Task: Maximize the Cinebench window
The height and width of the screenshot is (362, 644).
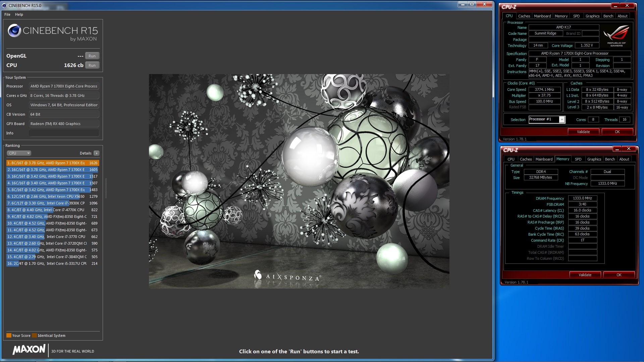Action: pyautogui.click(x=472, y=4)
